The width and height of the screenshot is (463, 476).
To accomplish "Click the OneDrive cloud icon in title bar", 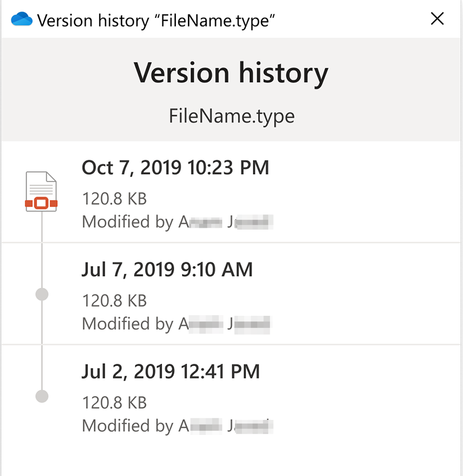I will tap(21, 20).
